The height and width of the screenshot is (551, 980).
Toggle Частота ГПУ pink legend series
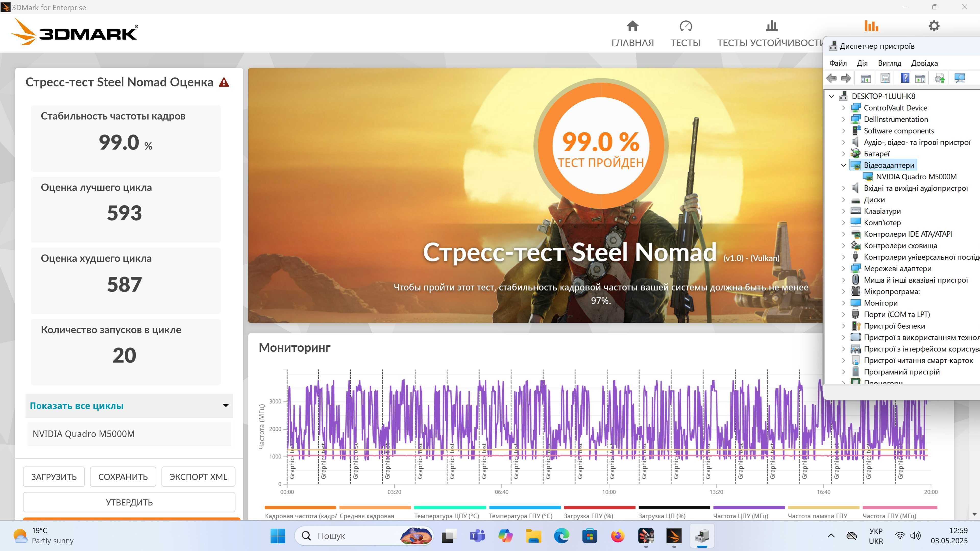pyautogui.click(x=900, y=512)
